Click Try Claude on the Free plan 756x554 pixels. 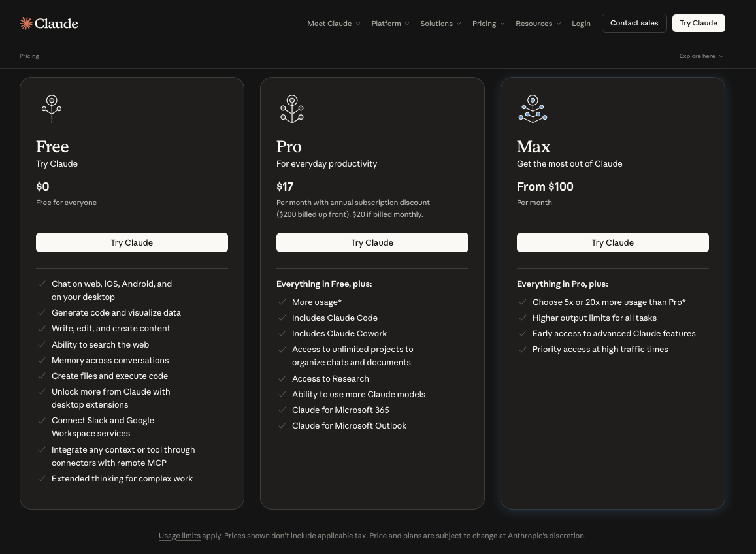click(x=131, y=242)
